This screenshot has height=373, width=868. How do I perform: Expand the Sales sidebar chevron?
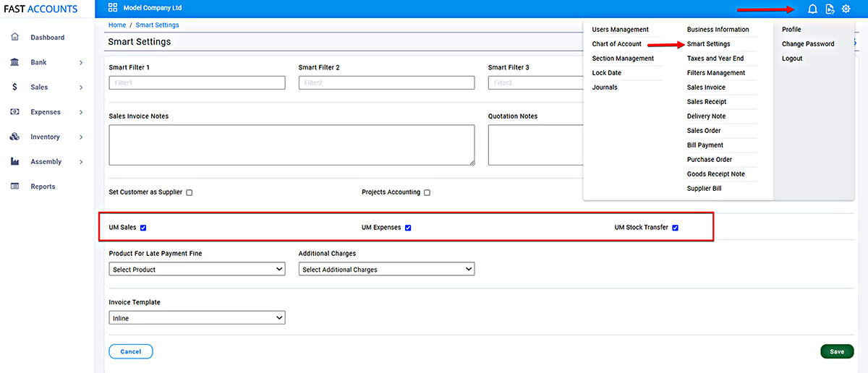81,87
